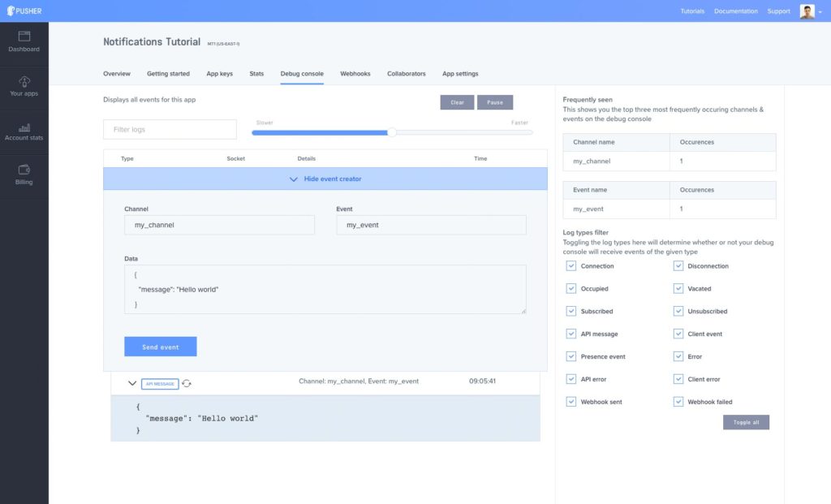This screenshot has height=504, width=831.
Task: Go to the Overview tab
Action: coord(117,74)
